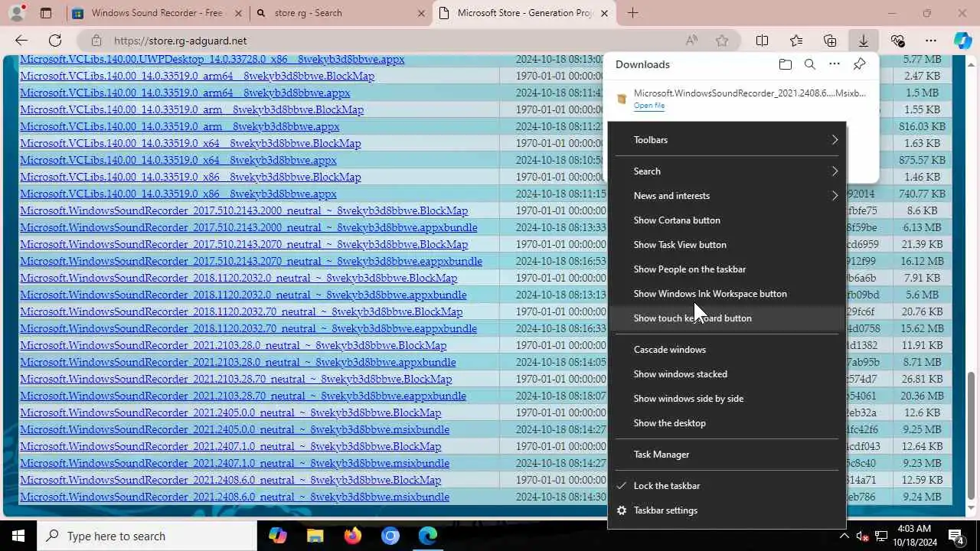Screen dimensions: 980x551
Task: Open WindowsSoundRecorder 2021.2407.1.0 msixbundle link
Action: coord(235,463)
